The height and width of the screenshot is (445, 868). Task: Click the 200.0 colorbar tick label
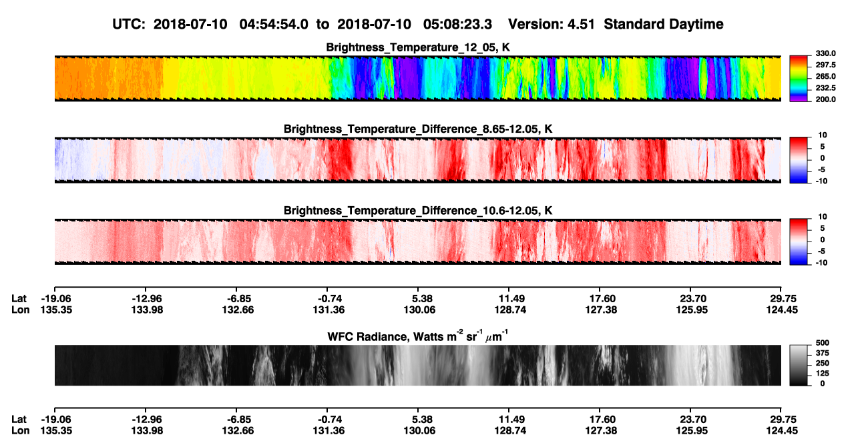coord(825,99)
